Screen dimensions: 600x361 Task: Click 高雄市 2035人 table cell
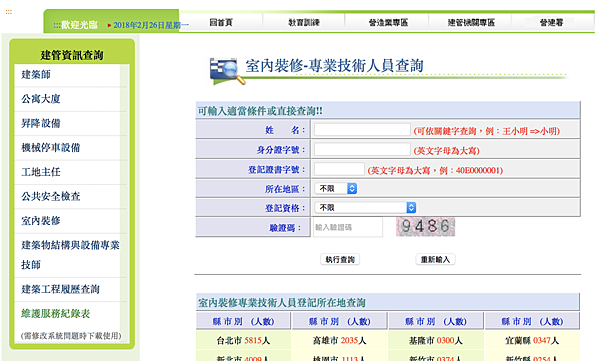[340, 340]
